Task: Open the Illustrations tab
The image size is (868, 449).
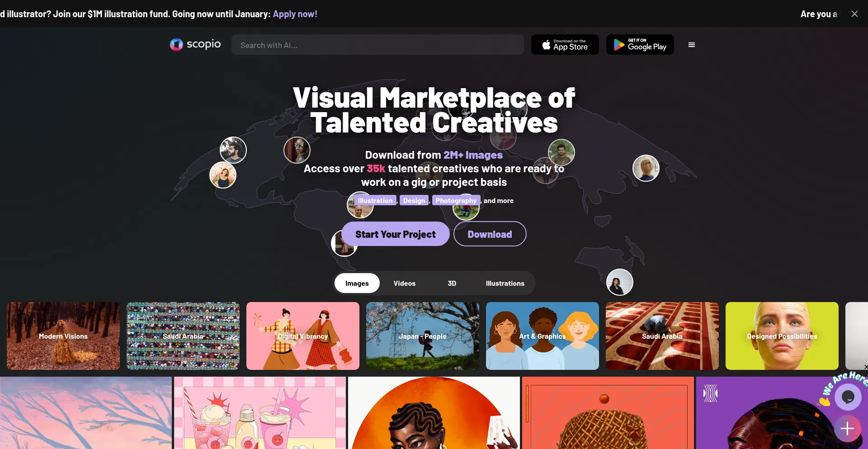Action: 505,284
